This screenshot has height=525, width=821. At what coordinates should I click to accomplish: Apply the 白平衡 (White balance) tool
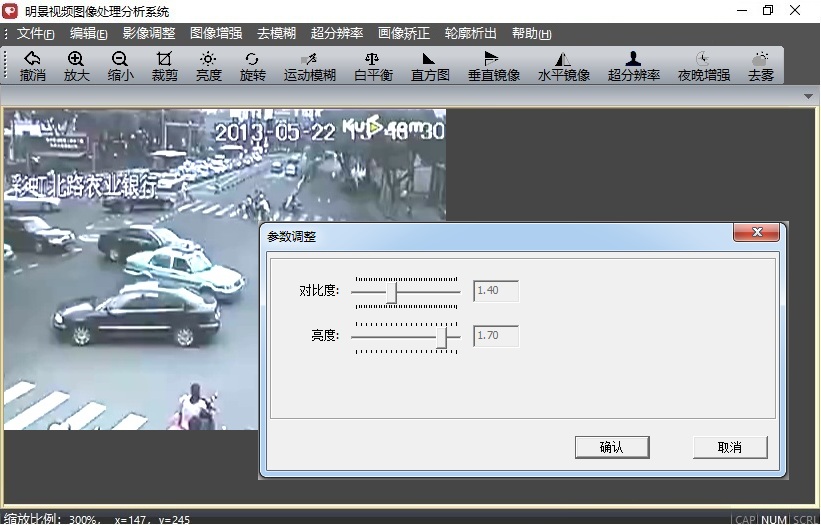pyautogui.click(x=372, y=66)
